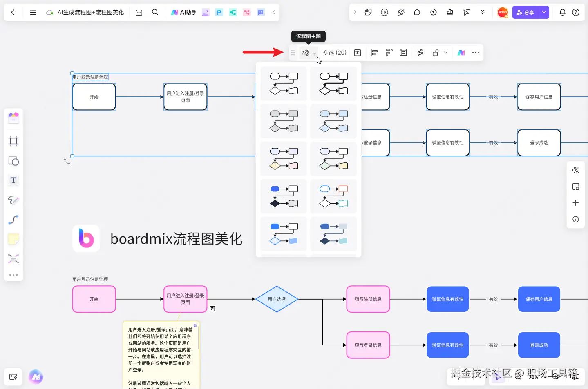Select the Connector line tool
Screen dimensions: 588x389
click(x=13, y=220)
